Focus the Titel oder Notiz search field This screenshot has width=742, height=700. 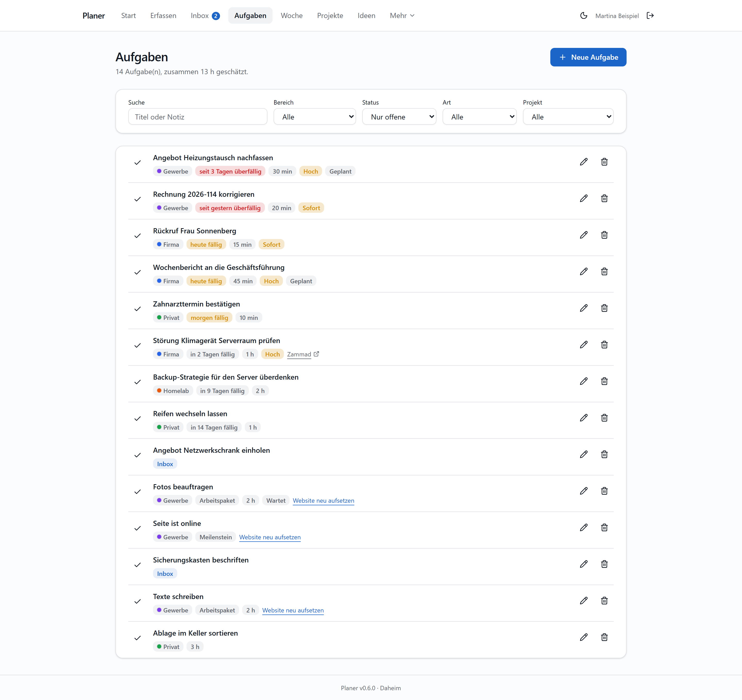click(x=198, y=117)
